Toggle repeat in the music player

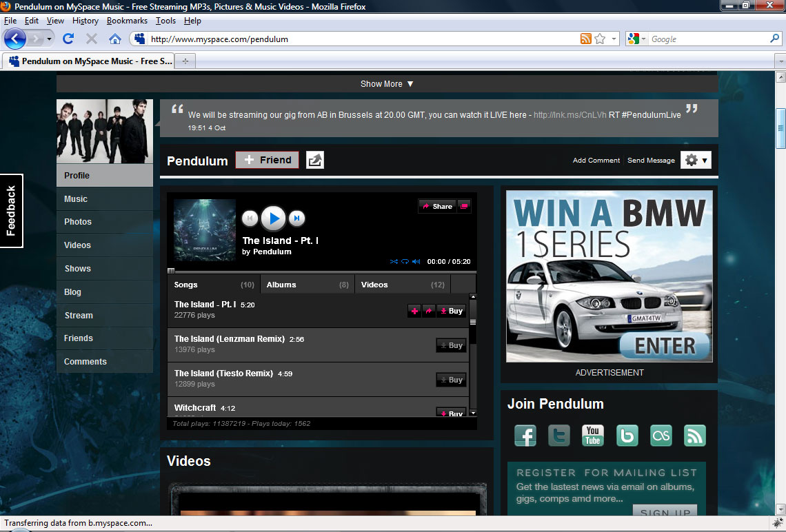click(x=405, y=261)
